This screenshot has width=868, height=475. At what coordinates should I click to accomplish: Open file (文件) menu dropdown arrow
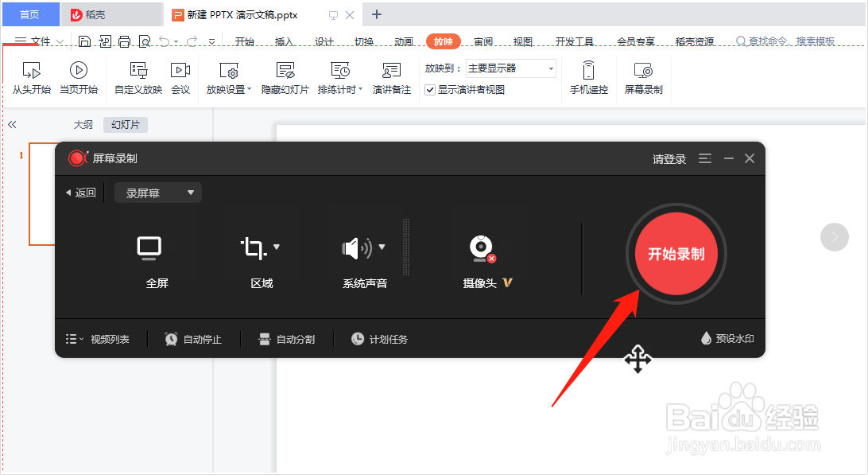tap(60, 41)
